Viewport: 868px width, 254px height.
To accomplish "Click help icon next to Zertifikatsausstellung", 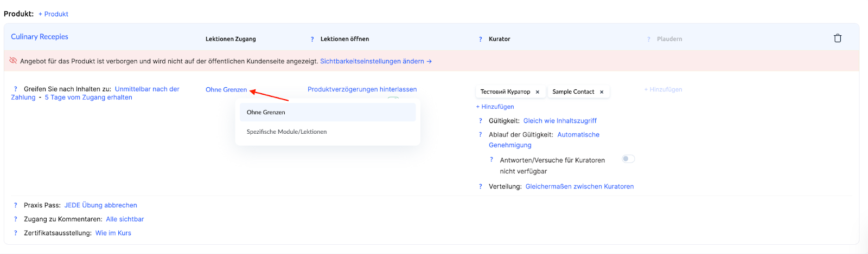I will pos(15,233).
